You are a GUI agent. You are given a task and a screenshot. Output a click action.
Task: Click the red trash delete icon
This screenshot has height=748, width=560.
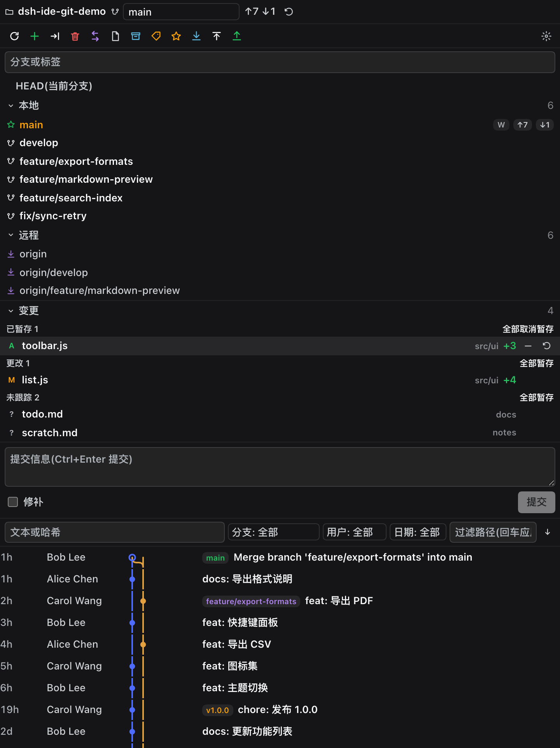(x=75, y=36)
